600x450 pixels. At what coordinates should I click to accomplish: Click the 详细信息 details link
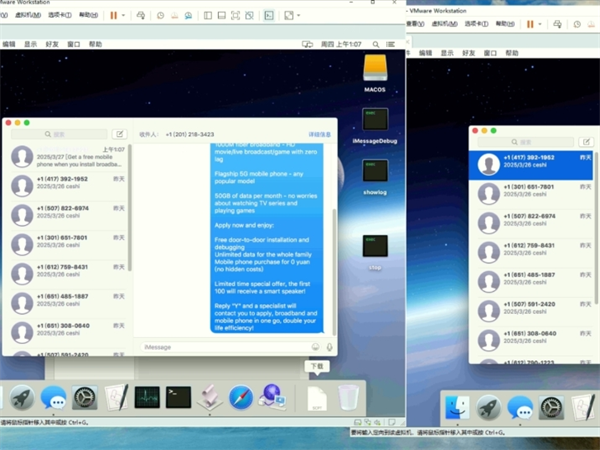point(319,133)
